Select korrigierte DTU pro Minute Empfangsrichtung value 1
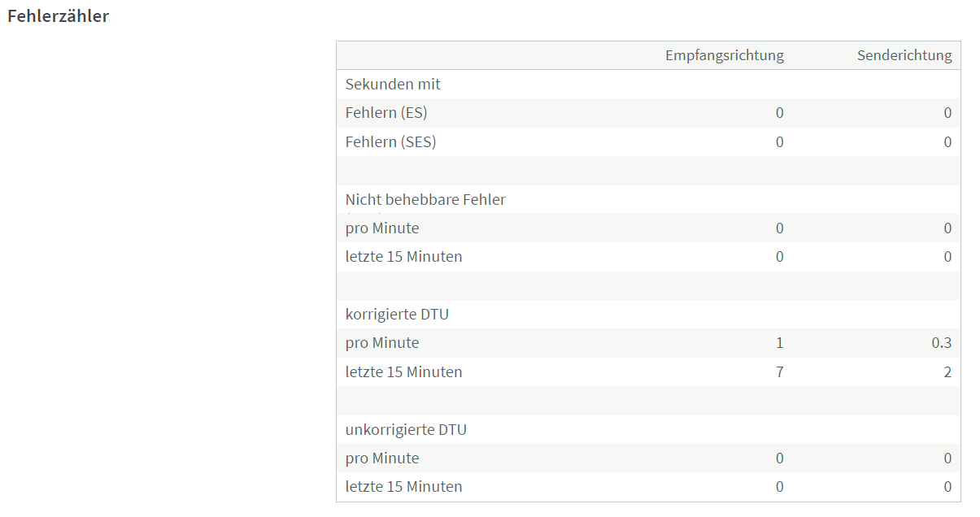The image size is (980, 517). point(780,343)
